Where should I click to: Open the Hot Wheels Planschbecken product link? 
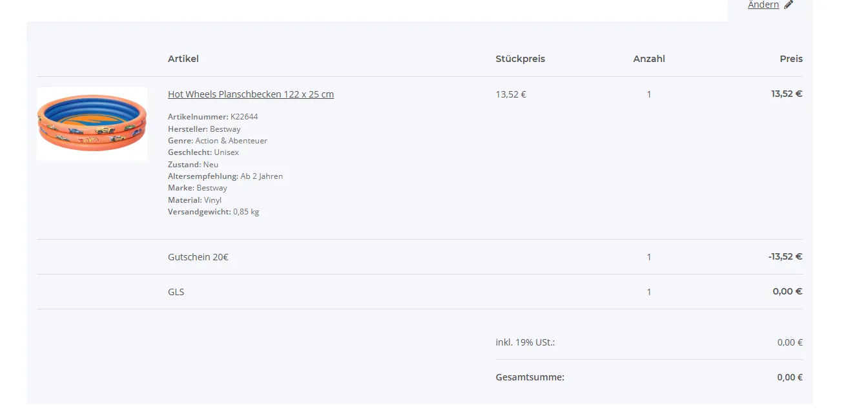coord(251,94)
